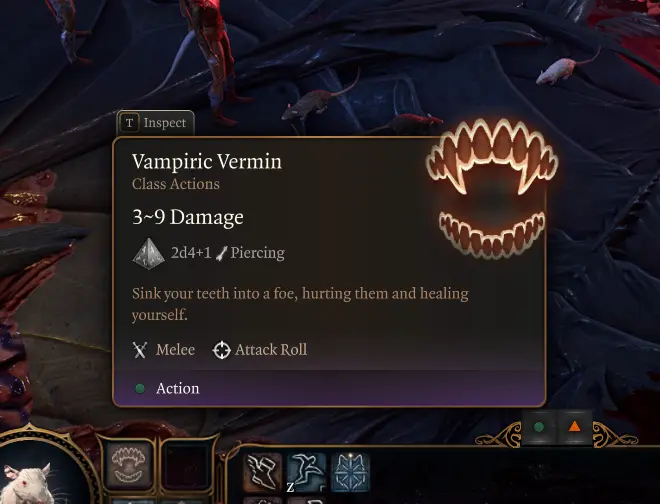Click the crossed swords Melee icon
Screen dimensions: 660x504
pos(140,350)
